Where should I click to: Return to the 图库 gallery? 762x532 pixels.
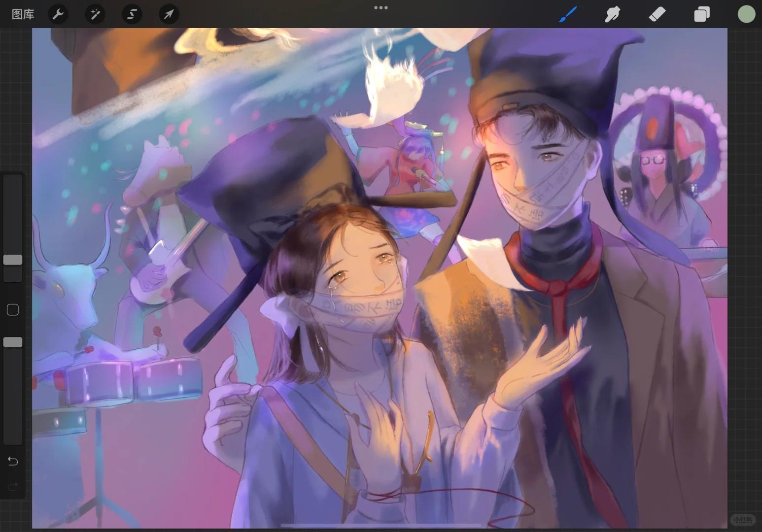23,14
